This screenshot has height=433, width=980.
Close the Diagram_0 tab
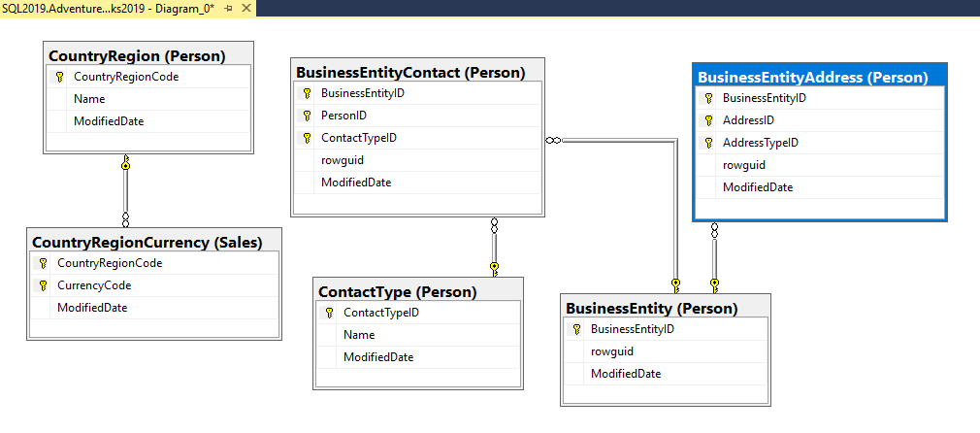[x=246, y=8]
